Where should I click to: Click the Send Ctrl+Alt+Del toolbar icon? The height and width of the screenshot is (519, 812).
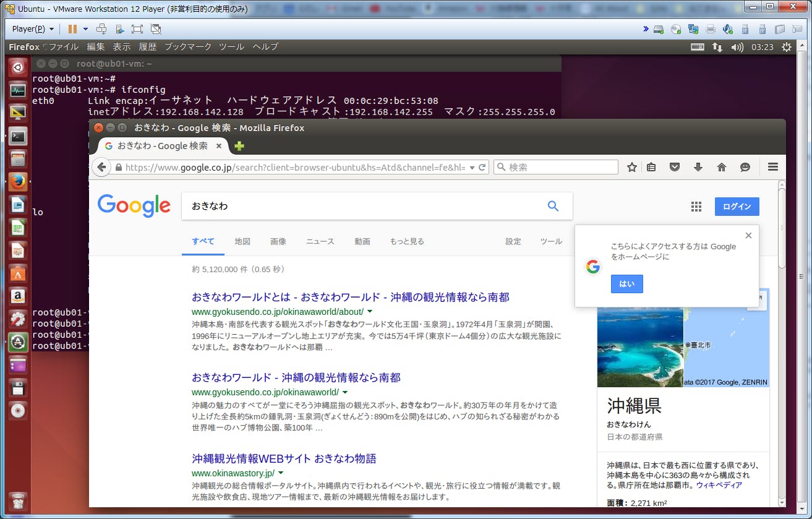tap(101, 29)
